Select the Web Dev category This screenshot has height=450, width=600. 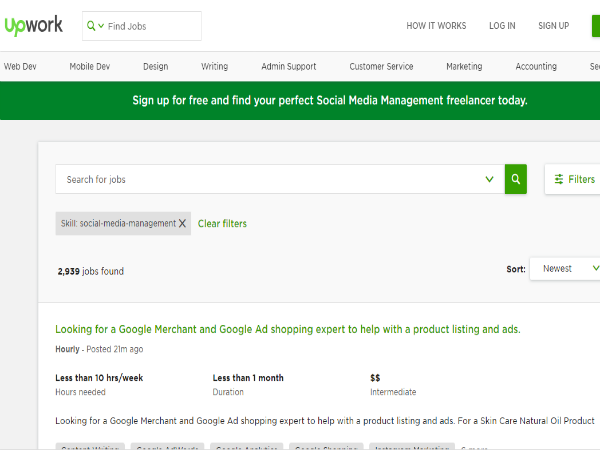(x=20, y=67)
